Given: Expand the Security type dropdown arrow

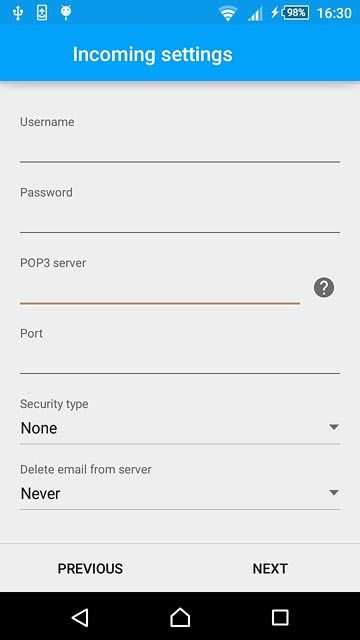Looking at the screenshot, I should (x=334, y=427).
